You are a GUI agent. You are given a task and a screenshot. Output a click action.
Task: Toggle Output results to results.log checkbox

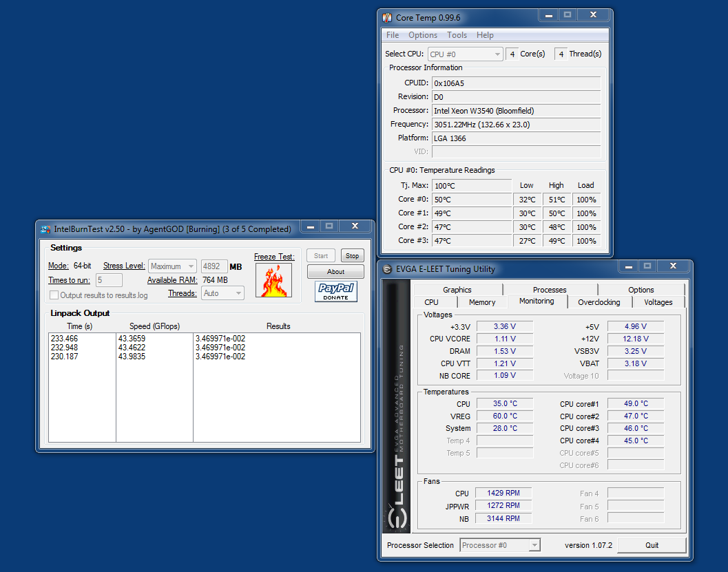coord(54,295)
